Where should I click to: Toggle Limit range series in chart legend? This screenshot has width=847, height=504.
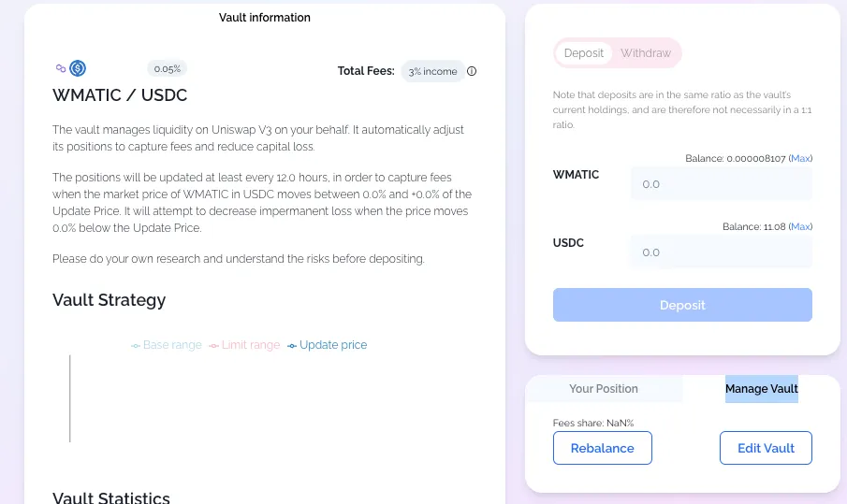click(244, 345)
